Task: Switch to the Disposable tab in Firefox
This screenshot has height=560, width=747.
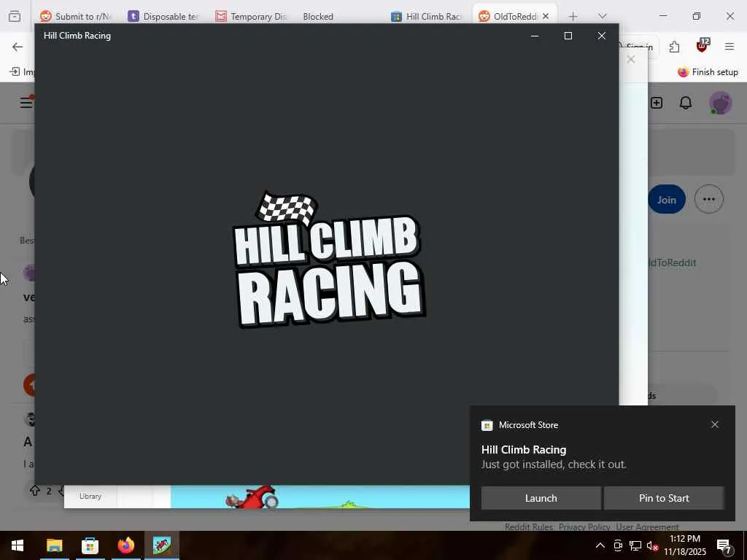Action: pos(163,16)
